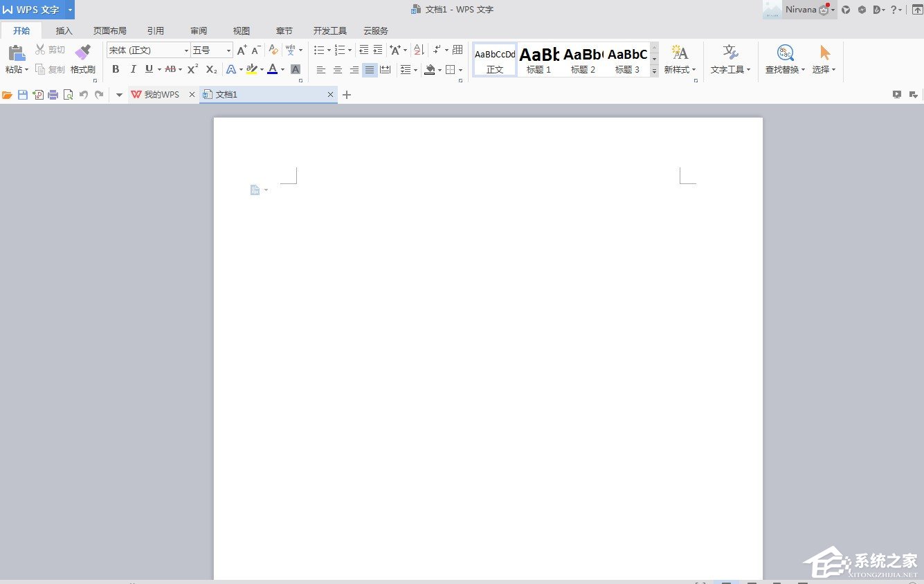This screenshot has height=584, width=924.
Task: Click the print icon in quick toolbar
Action: click(x=53, y=95)
